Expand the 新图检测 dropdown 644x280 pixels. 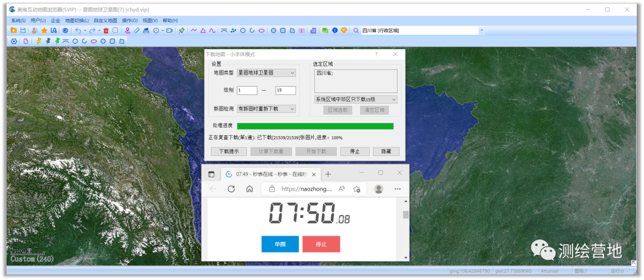292,109
